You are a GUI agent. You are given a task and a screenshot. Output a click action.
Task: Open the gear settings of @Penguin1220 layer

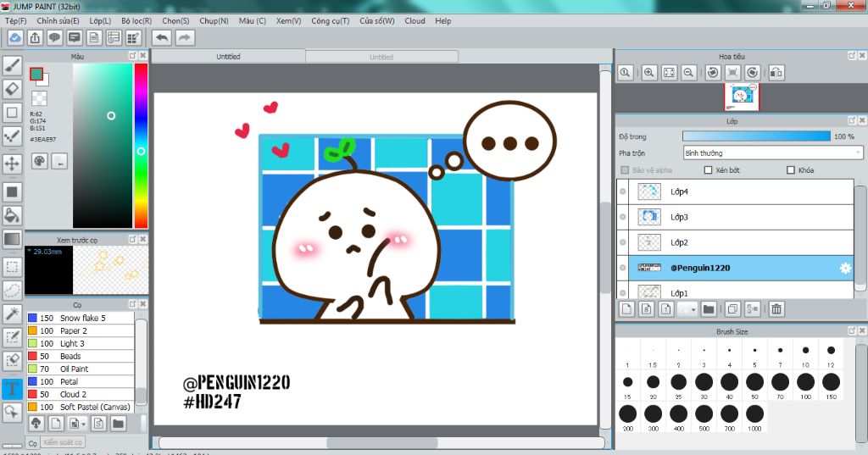844,268
